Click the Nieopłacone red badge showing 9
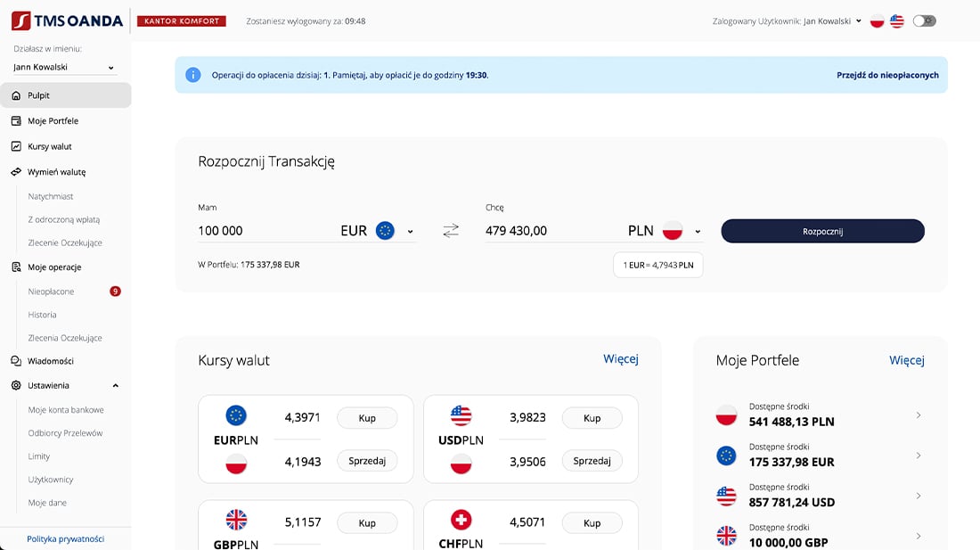The width and height of the screenshot is (980, 550). point(115,291)
